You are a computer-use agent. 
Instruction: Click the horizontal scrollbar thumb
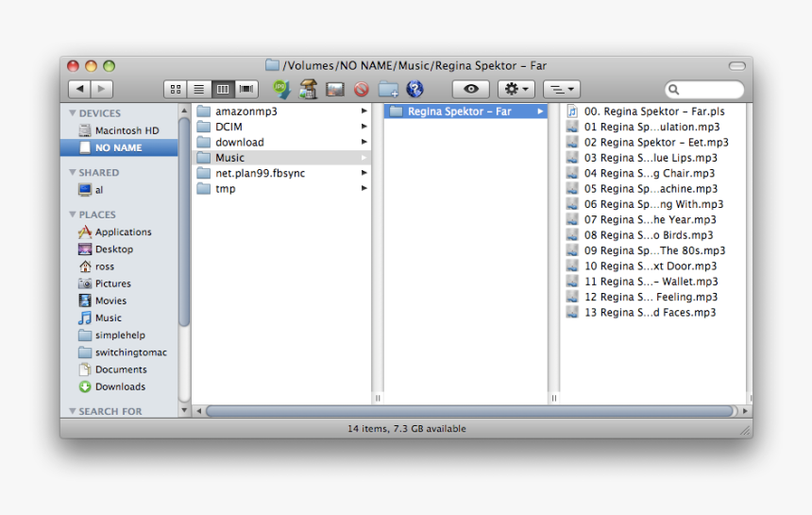click(470, 411)
